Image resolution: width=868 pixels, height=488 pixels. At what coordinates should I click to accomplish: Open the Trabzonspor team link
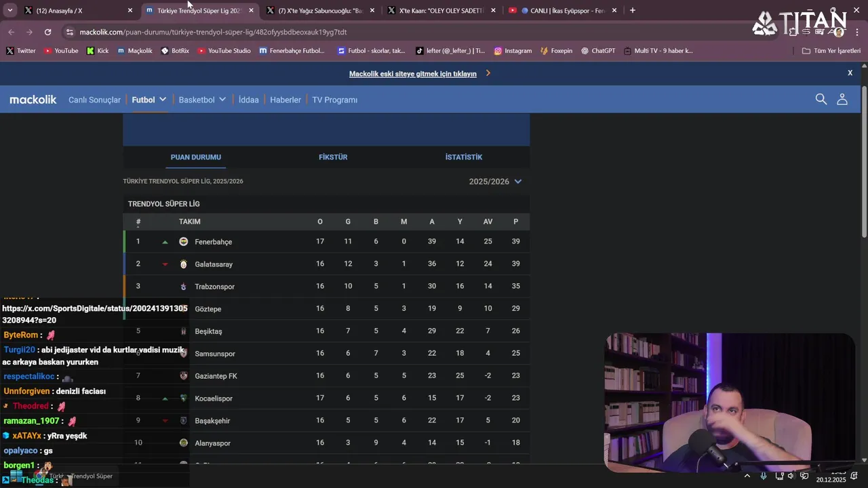point(214,287)
